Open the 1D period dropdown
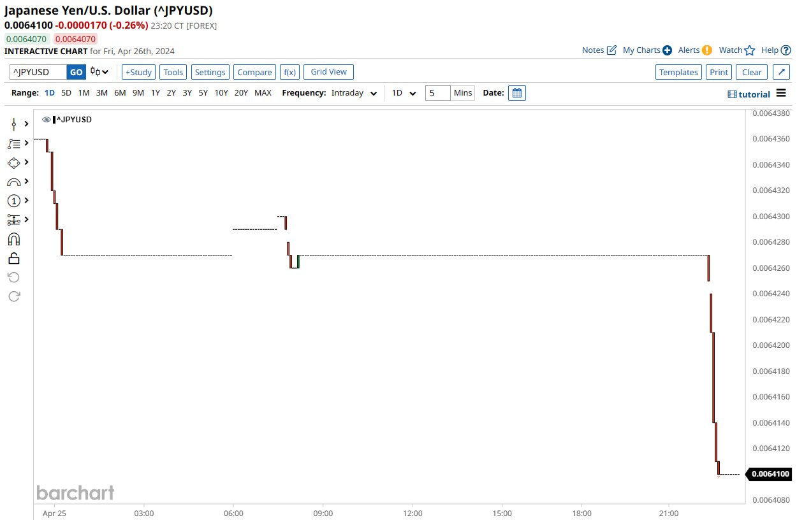The height and width of the screenshot is (532, 804). (x=404, y=93)
